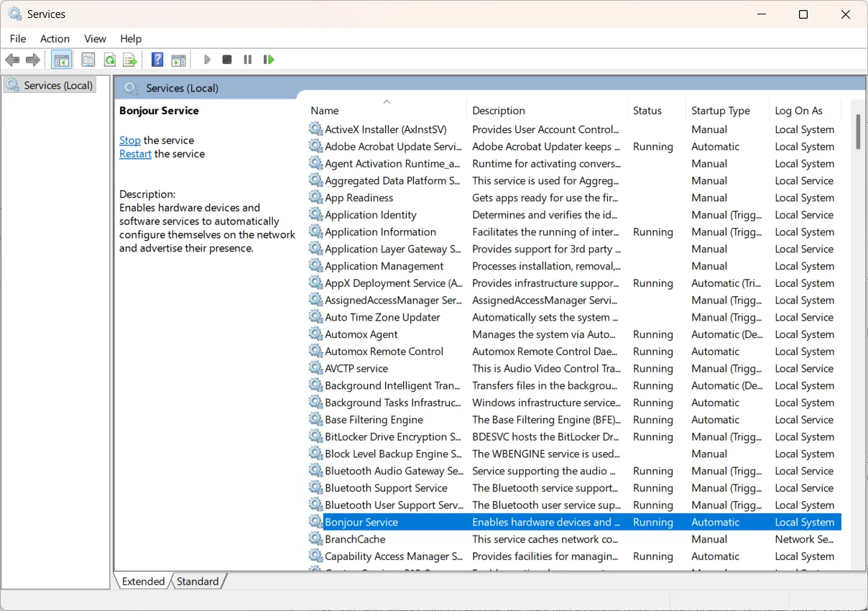Click the vertical scrollbar thumb in services list
The image size is (868, 611).
[858, 132]
